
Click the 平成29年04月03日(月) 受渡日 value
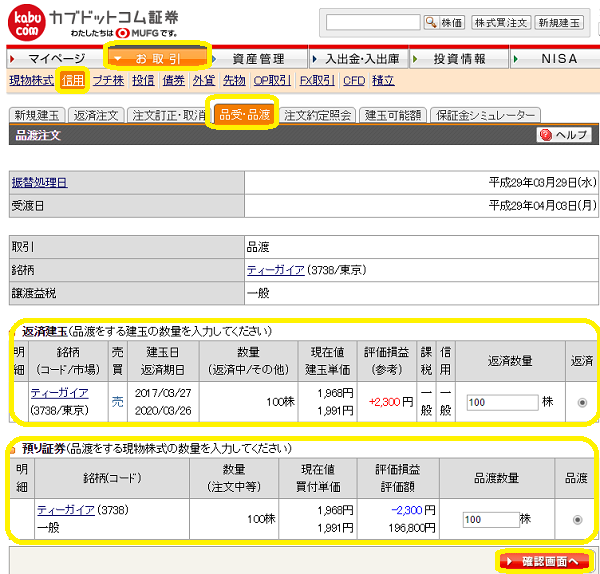point(542,206)
